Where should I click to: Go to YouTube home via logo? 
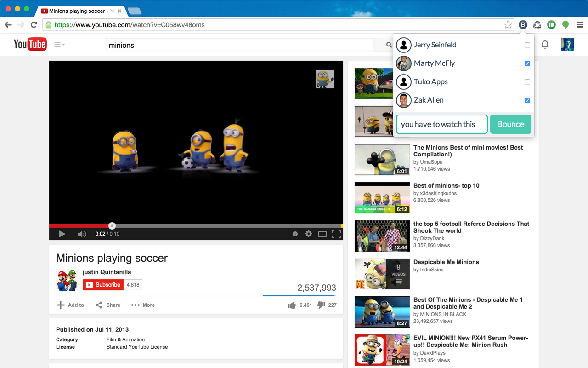tap(30, 44)
